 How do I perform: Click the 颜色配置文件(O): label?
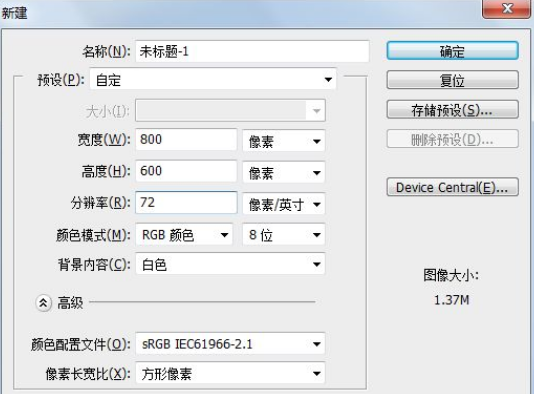click(81, 344)
